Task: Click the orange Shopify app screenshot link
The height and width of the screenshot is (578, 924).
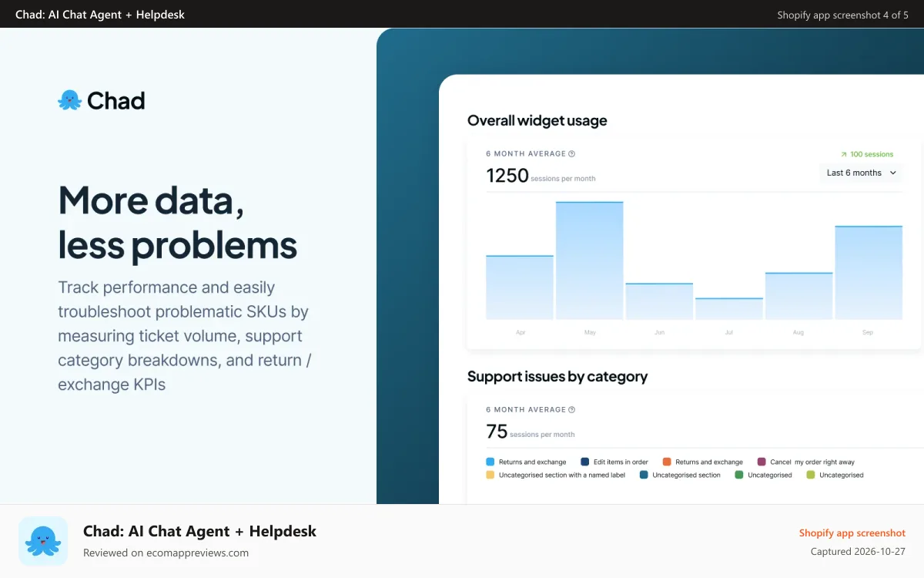Action: click(x=852, y=533)
